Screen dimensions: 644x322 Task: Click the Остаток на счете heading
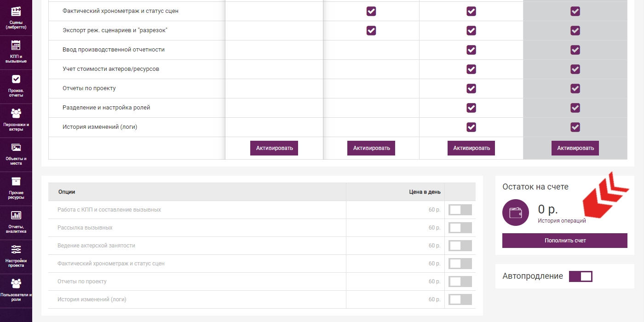pyautogui.click(x=535, y=187)
